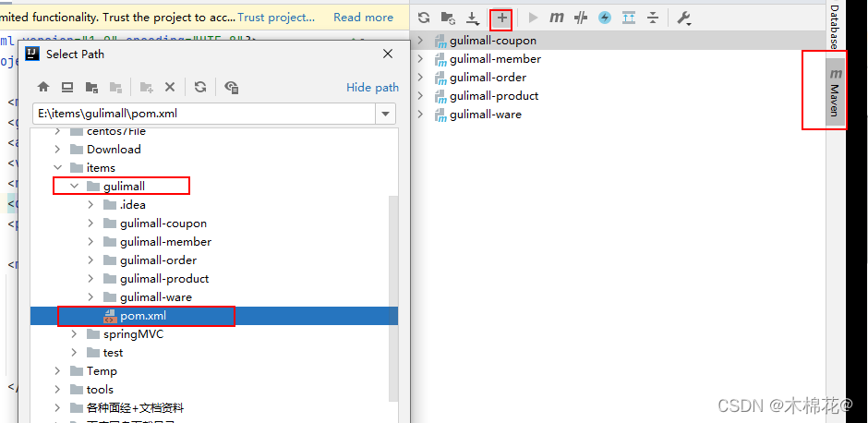Expand gulimall-order in Maven panel

[420, 78]
